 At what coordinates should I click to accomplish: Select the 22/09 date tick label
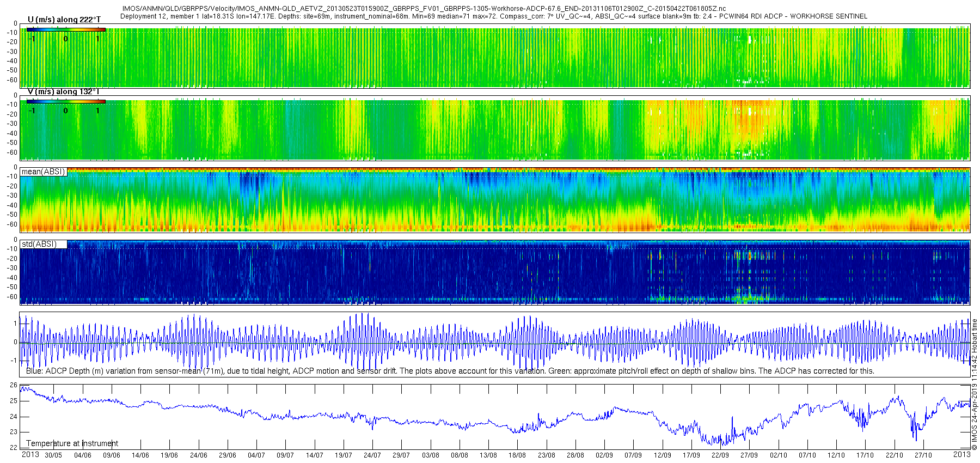pos(720,455)
